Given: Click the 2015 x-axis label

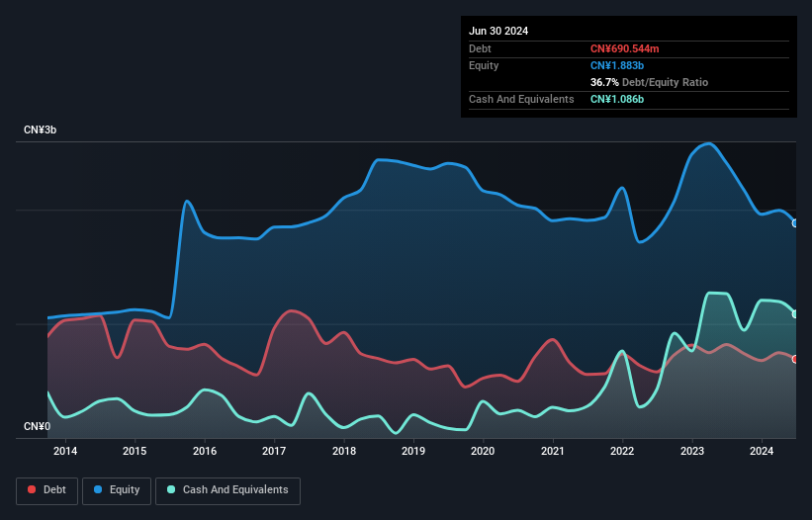Looking at the screenshot, I should [x=135, y=451].
